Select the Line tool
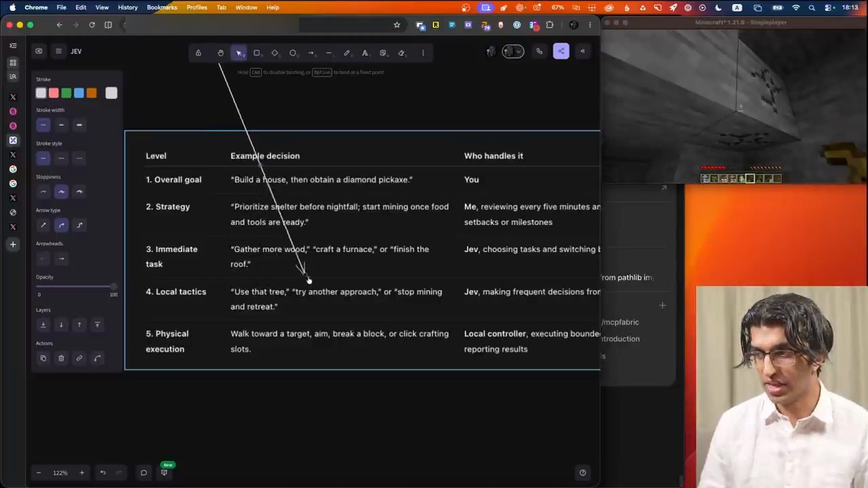Viewport: 868px width, 488px height. [329, 53]
